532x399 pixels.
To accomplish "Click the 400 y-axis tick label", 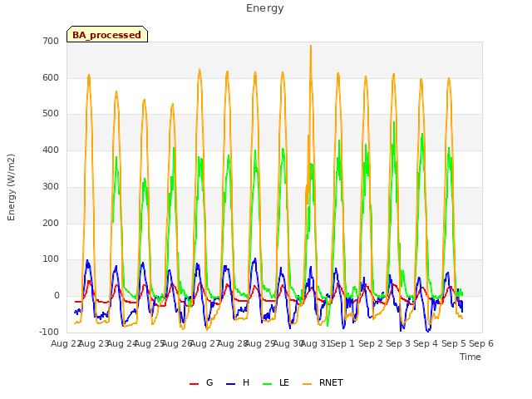I will (x=51, y=150).
